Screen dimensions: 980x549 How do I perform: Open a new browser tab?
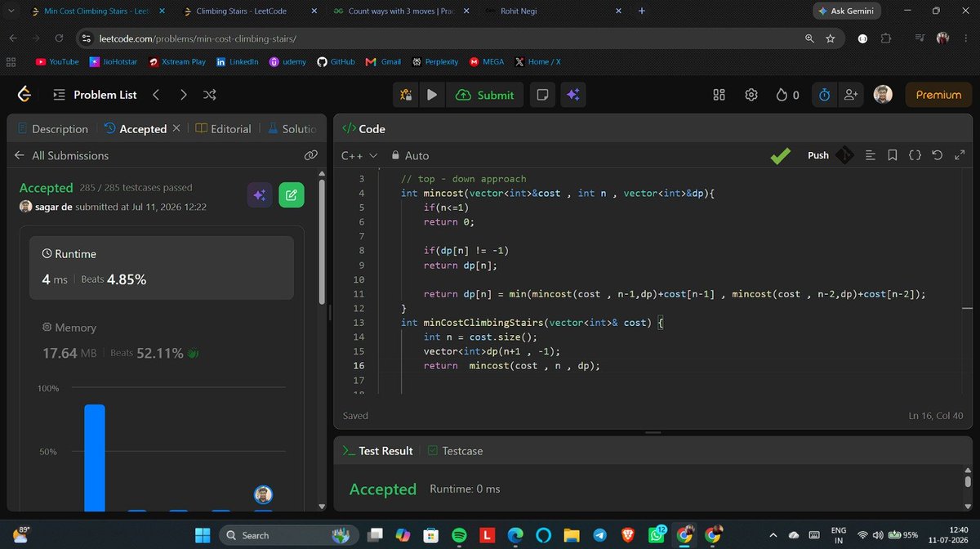pyautogui.click(x=641, y=11)
